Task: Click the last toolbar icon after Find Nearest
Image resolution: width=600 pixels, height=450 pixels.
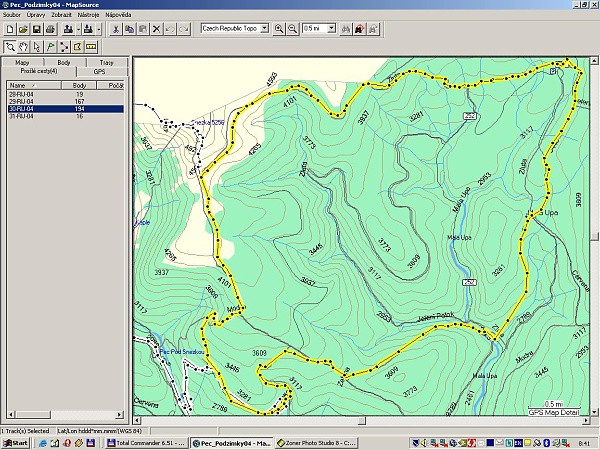Action: [x=373, y=29]
